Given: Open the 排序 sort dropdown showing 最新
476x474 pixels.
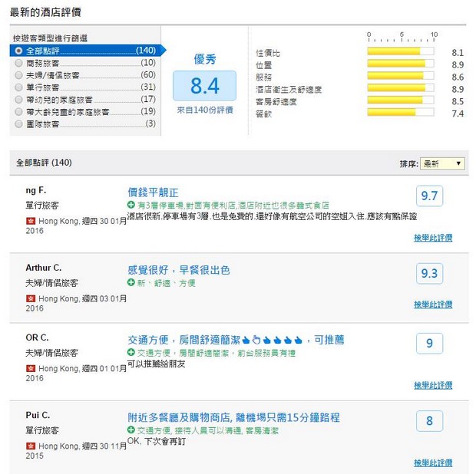Looking at the screenshot, I should tap(442, 164).
